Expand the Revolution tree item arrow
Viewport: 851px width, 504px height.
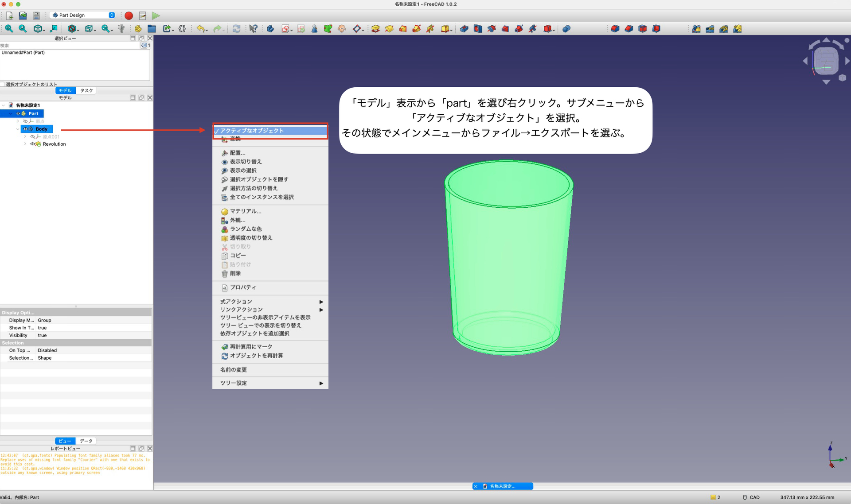click(x=25, y=144)
